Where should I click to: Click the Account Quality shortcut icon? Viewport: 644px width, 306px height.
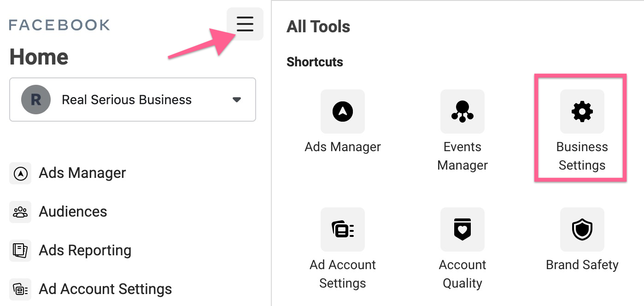pos(462,229)
